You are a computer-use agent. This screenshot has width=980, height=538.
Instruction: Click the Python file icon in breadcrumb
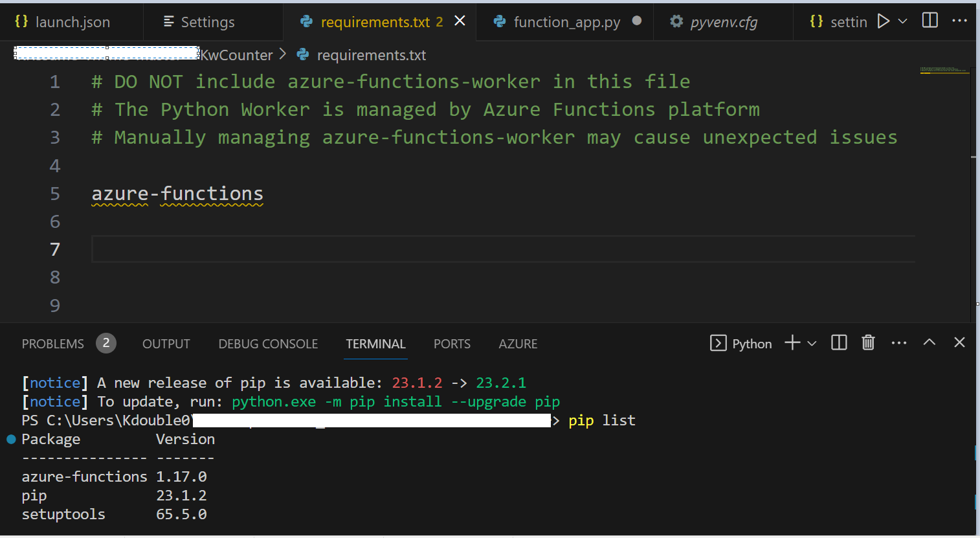pos(303,55)
